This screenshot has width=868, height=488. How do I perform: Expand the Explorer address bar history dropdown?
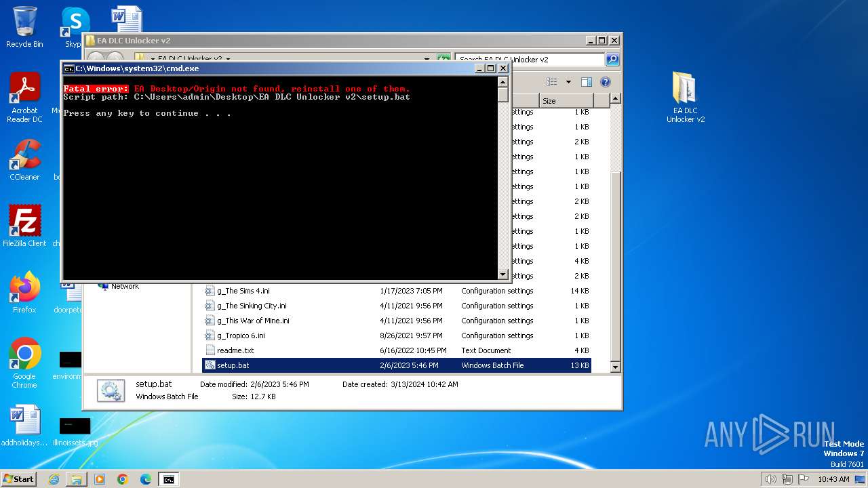427,60
